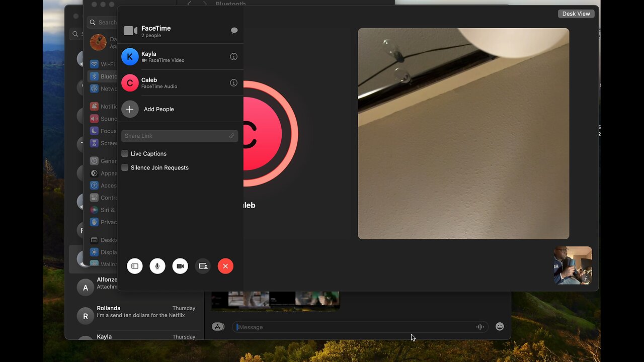Click the FaceTime 2 people header
The width and height of the screenshot is (644, 362).
coord(156,31)
